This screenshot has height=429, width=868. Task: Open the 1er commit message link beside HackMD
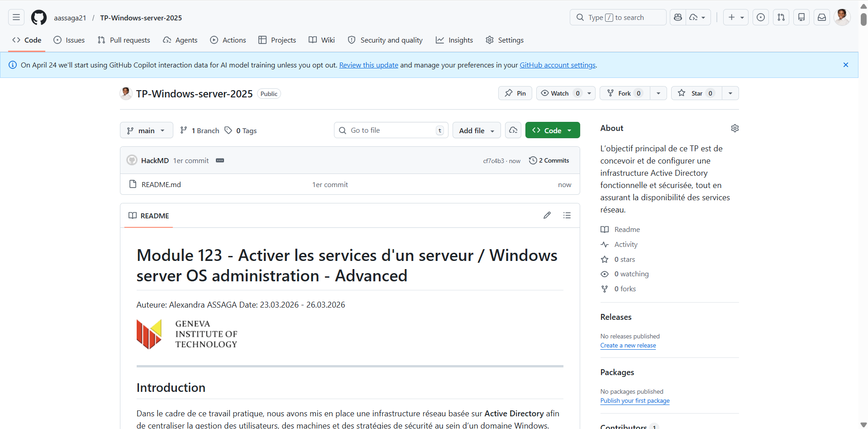pyautogui.click(x=191, y=160)
